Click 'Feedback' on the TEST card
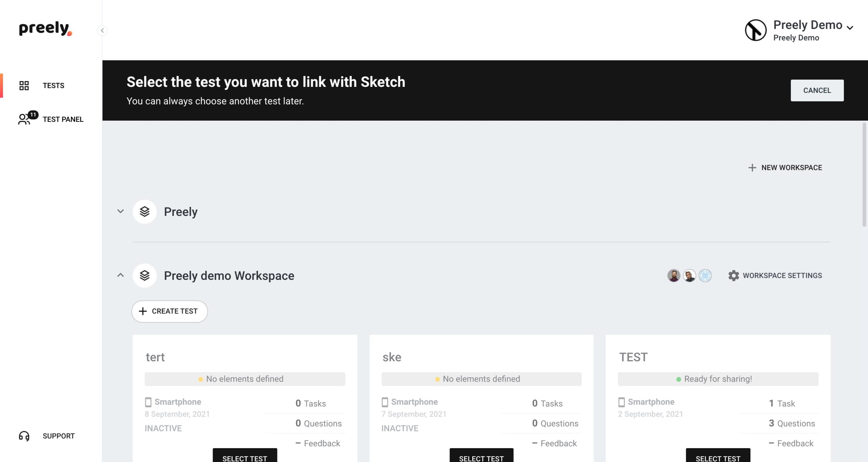The width and height of the screenshot is (868, 462). point(791,443)
